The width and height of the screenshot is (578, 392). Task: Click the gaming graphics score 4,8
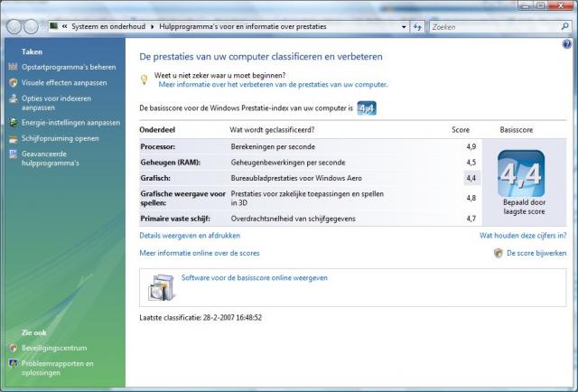tap(471, 199)
